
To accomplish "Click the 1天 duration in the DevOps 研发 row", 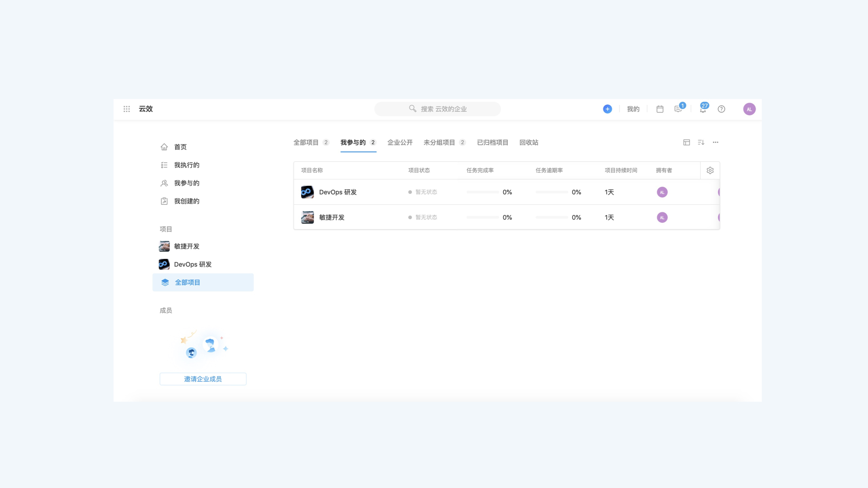I will click(609, 192).
